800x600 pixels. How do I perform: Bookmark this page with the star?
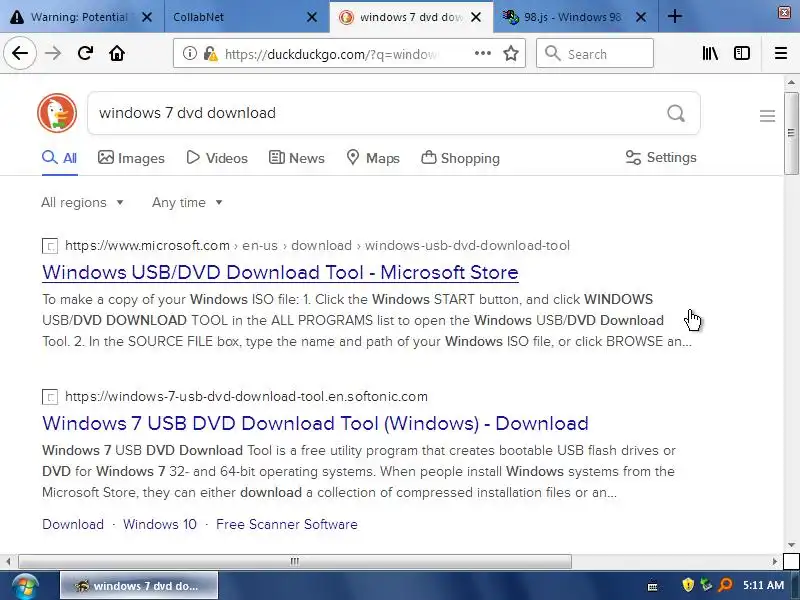511,53
